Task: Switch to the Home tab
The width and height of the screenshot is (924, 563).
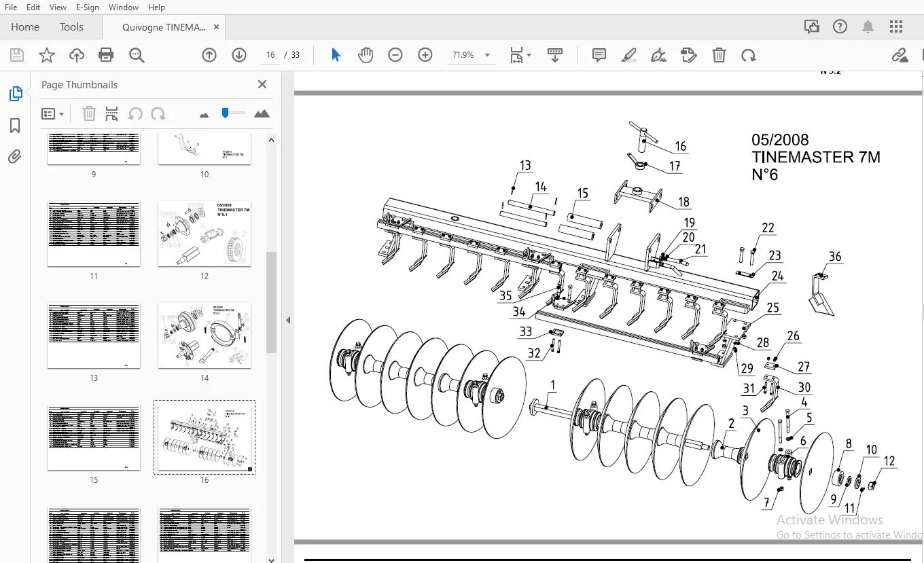Action: pos(25,27)
